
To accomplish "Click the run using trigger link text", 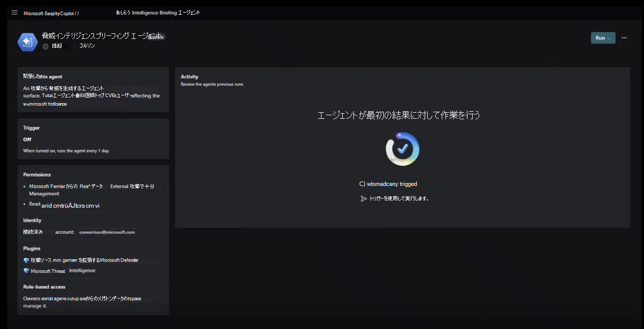I will (399, 199).
